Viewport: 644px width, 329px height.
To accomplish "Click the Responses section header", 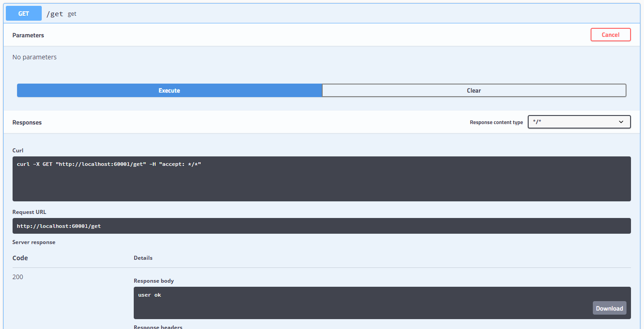I will [27, 122].
